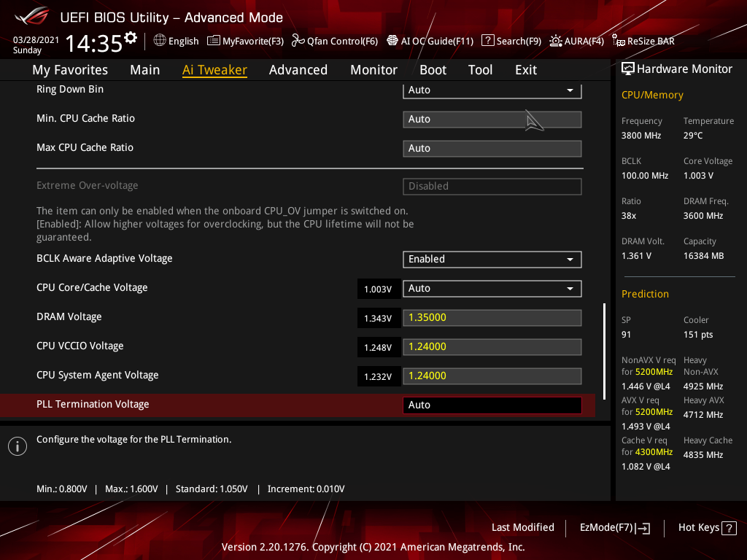Image resolution: width=747 pixels, height=560 pixels.
Task: Open the CPU Core/Cache Voltage dropdown
Action: pos(492,289)
